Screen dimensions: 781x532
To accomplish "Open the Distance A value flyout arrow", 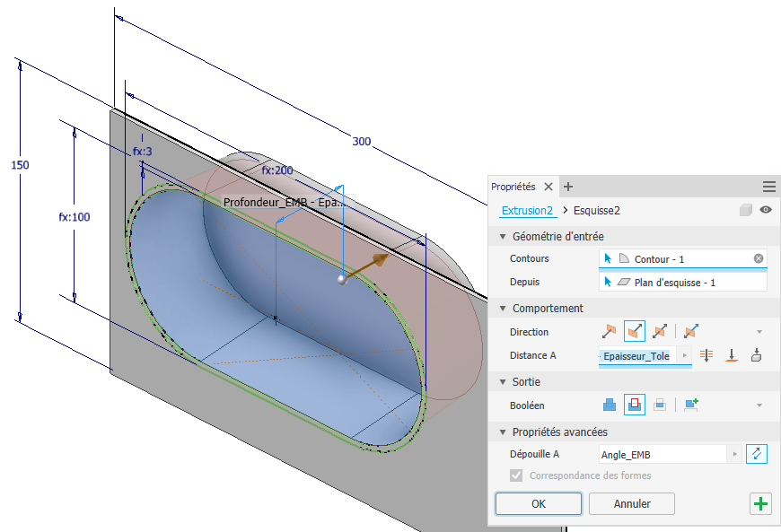I will [x=686, y=355].
